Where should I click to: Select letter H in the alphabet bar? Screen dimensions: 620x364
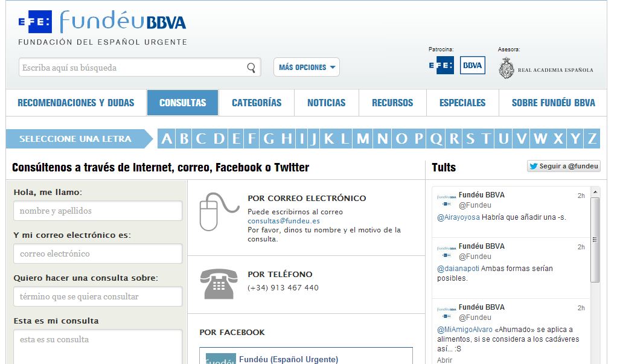[x=287, y=139]
